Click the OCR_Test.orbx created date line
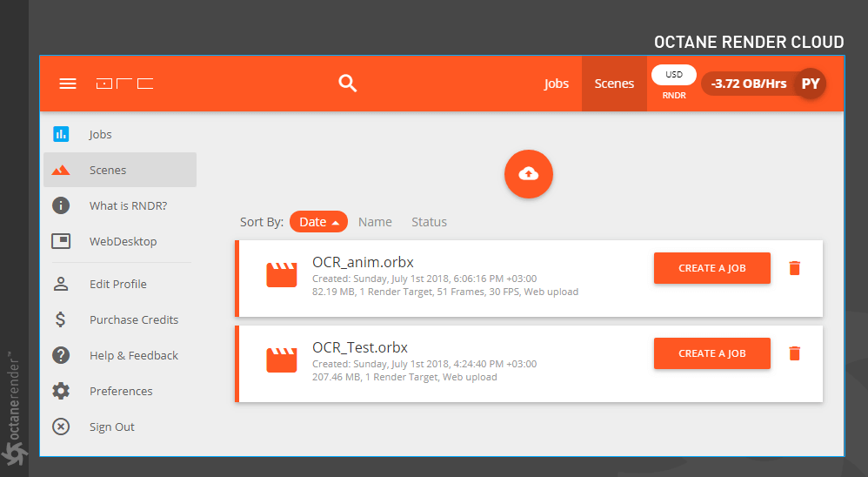Viewport: 868px width, 477px height. tap(424, 364)
